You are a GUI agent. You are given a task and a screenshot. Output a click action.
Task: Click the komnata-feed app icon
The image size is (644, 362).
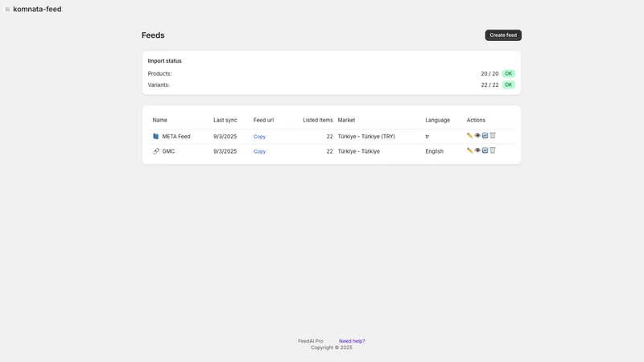point(7,9)
